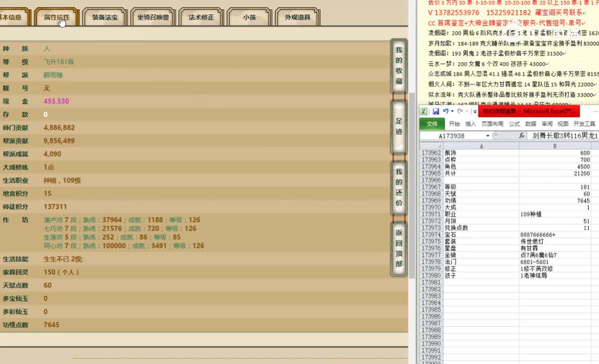599x364 pixels.
Task: Select cell containing 1修不满双修
Action: pyautogui.click(x=554, y=268)
